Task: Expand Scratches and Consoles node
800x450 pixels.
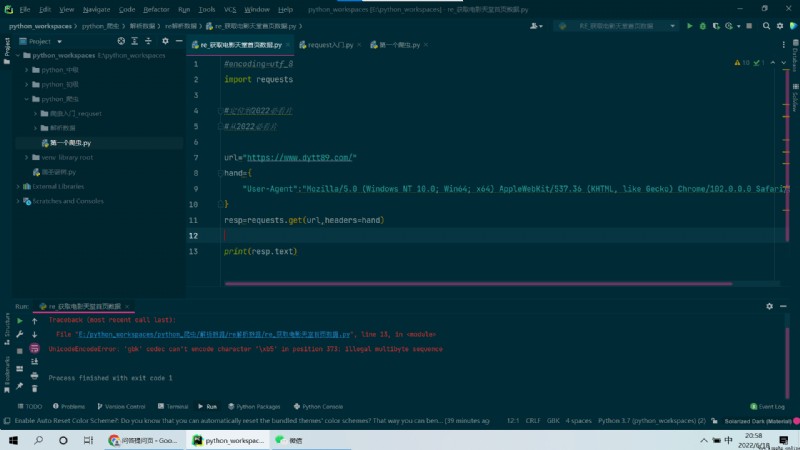Action: point(18,201)
